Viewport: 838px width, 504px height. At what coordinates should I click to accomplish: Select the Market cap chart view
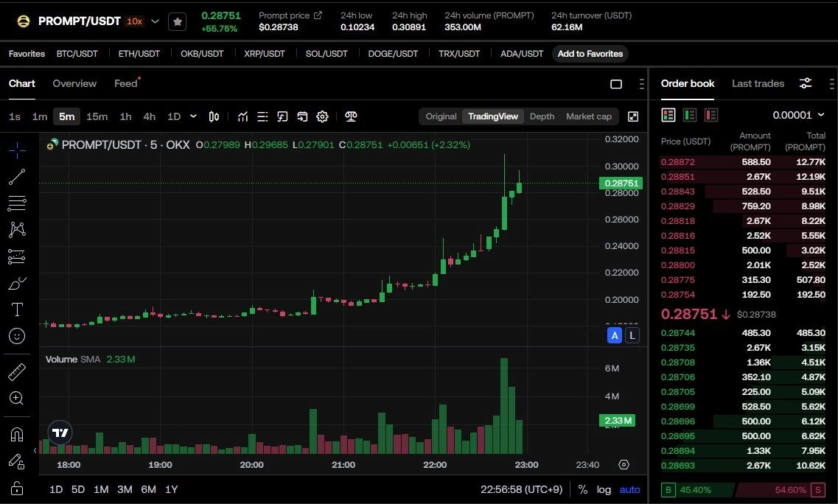point(588,116)
